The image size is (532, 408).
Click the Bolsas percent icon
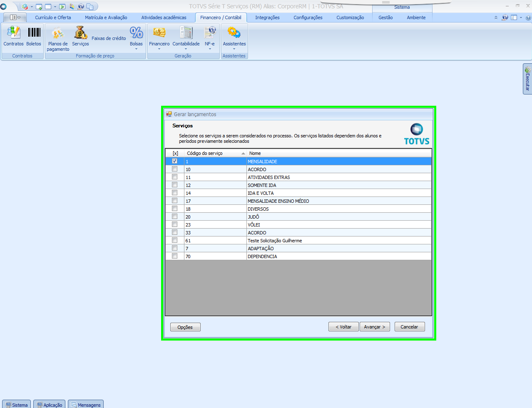pos(136,32)
